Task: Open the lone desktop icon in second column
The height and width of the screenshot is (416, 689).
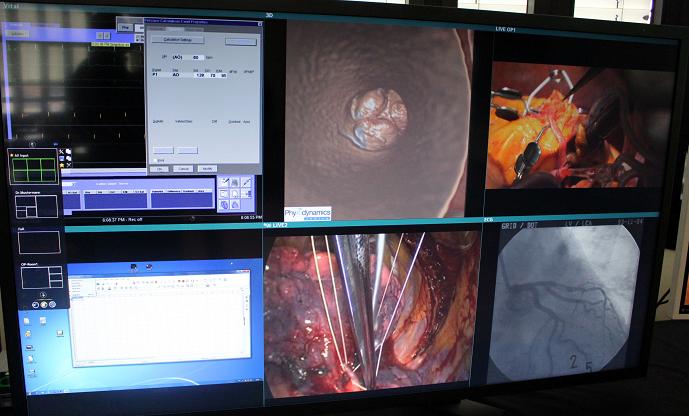Action: coord(60,334)
